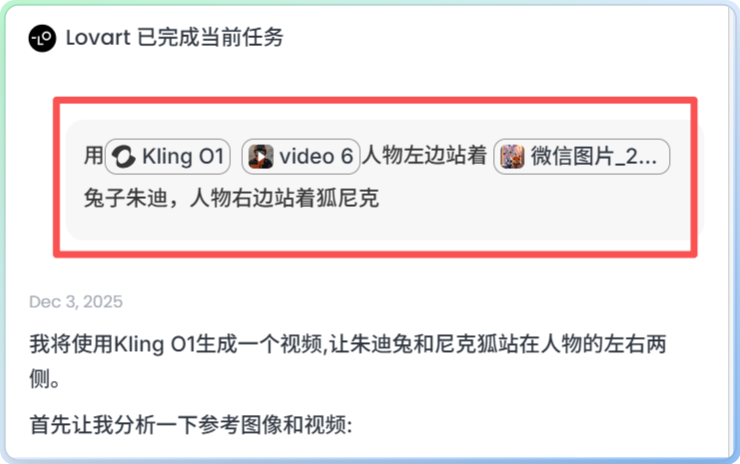
Task: Click the Kling swirl icon in the chip
Action: pos(124,157)
